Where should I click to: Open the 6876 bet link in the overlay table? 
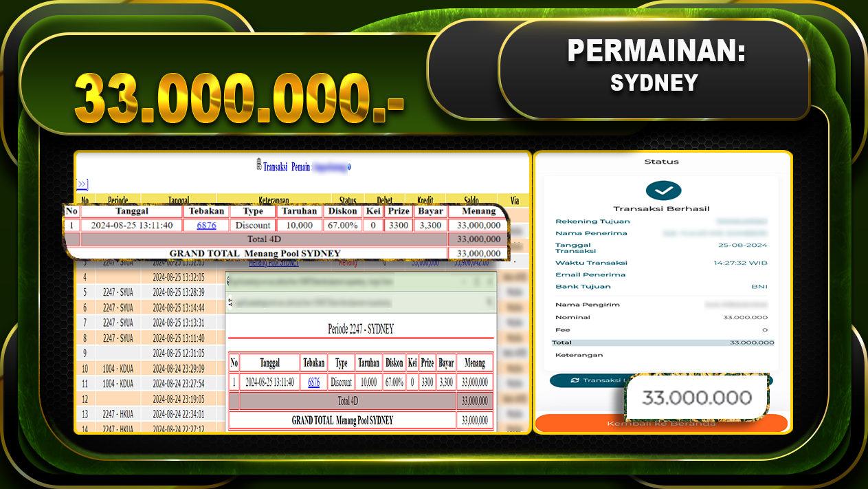[x=206, y=224]
